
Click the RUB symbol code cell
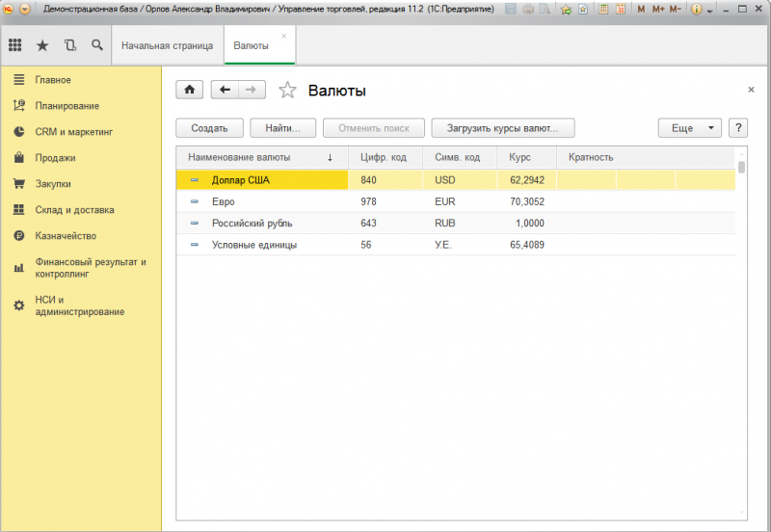click(460, 224)
